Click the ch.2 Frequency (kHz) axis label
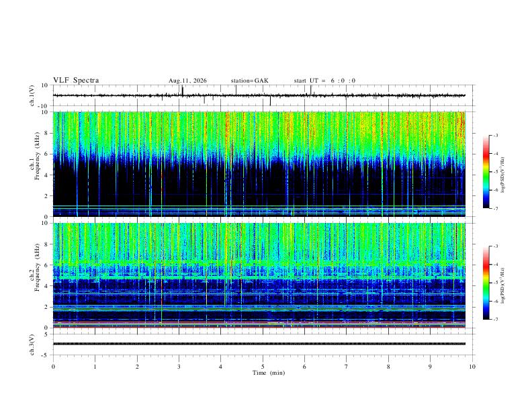 click(x=35, y=267)
